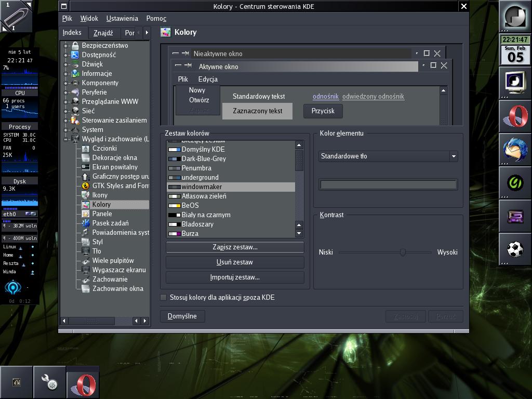Select Wiele pulpitów in the tree
532x399 pixels.
(x=113, y=261)
